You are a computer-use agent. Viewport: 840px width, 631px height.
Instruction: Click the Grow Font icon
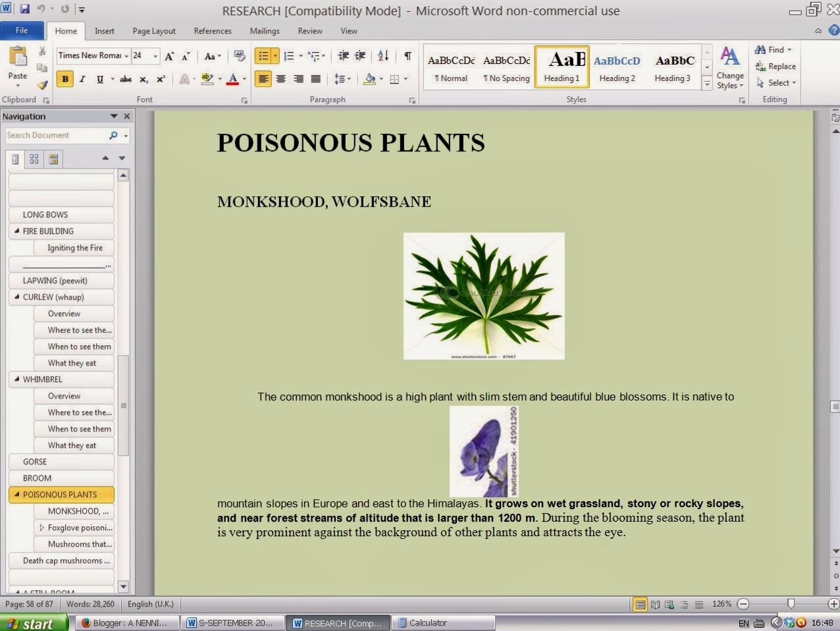(170, 56)
